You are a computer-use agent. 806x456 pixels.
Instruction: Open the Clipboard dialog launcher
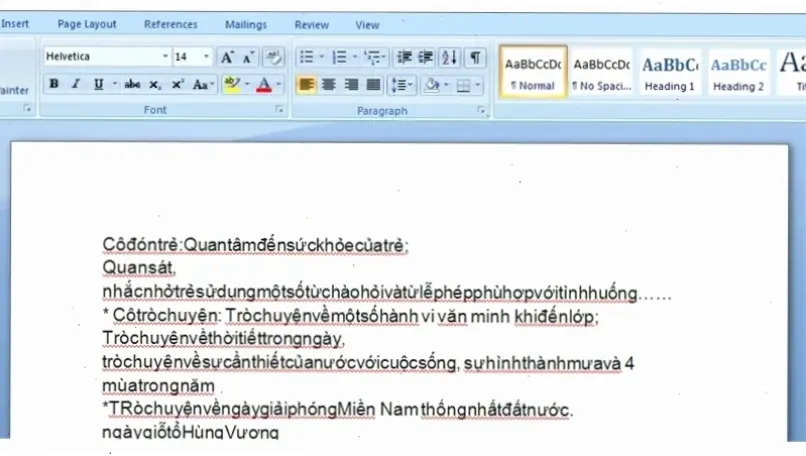coord(27,108)
